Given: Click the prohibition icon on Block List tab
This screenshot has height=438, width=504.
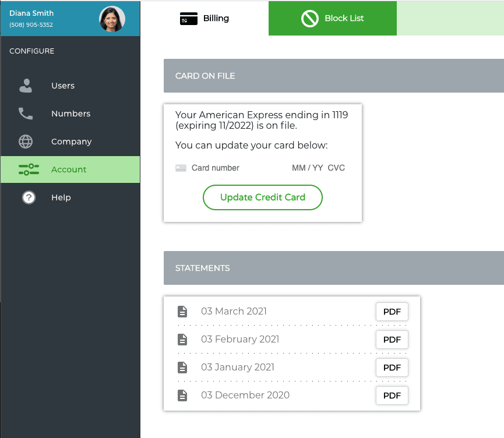Looking at the screenshot, I should [309, 18].
